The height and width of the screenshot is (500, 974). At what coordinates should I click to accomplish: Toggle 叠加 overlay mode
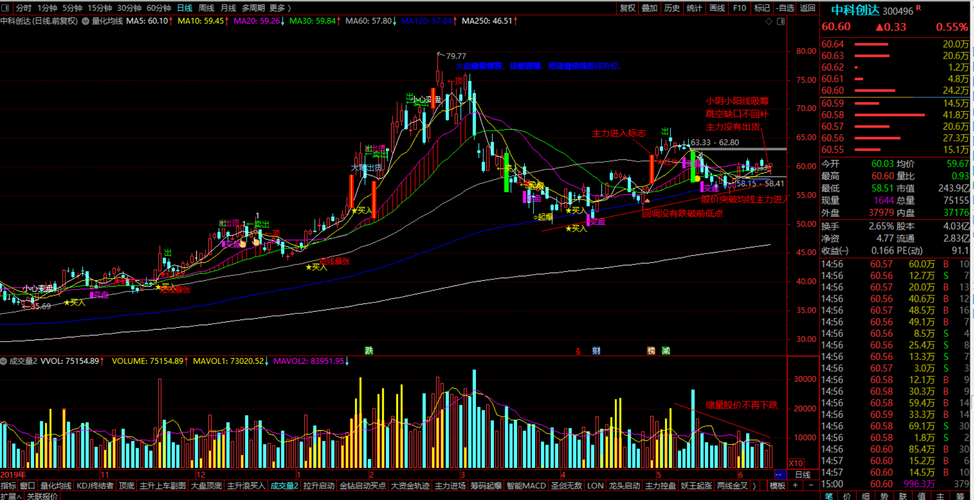tap(650, 8)
